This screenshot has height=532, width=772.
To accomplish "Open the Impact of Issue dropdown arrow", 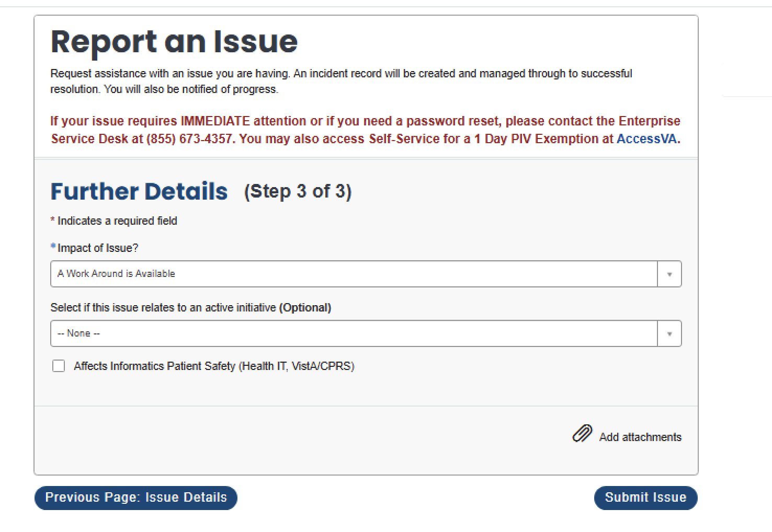I will coord(669,274).
